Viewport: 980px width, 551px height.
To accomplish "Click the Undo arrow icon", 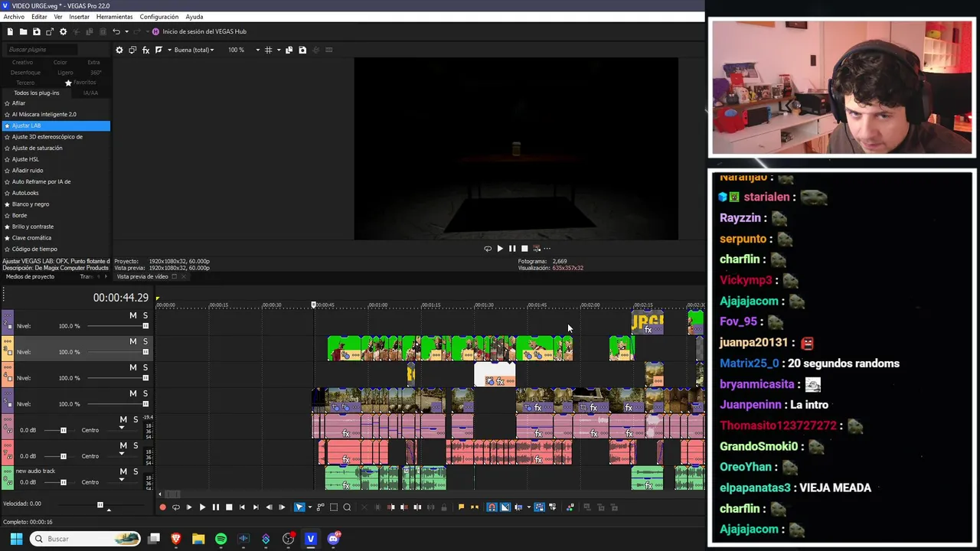I will [x=116, y=31].
